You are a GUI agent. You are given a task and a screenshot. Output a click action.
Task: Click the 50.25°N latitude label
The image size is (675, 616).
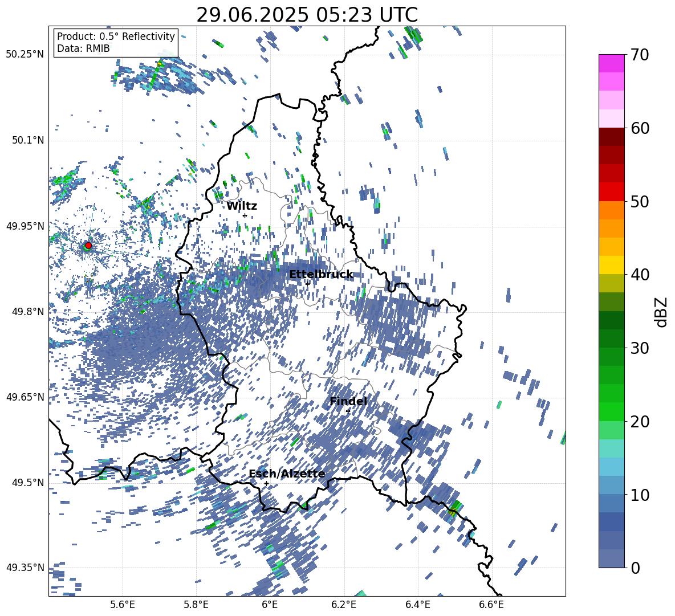pyautogui.click(x=25, y=55)
